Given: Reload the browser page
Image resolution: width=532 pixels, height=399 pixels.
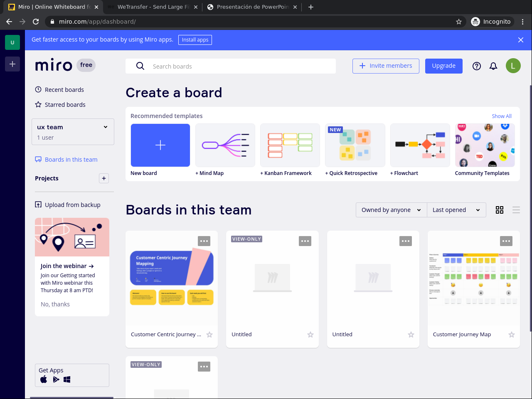Looking at the screenshot, I should coord(36,22).
